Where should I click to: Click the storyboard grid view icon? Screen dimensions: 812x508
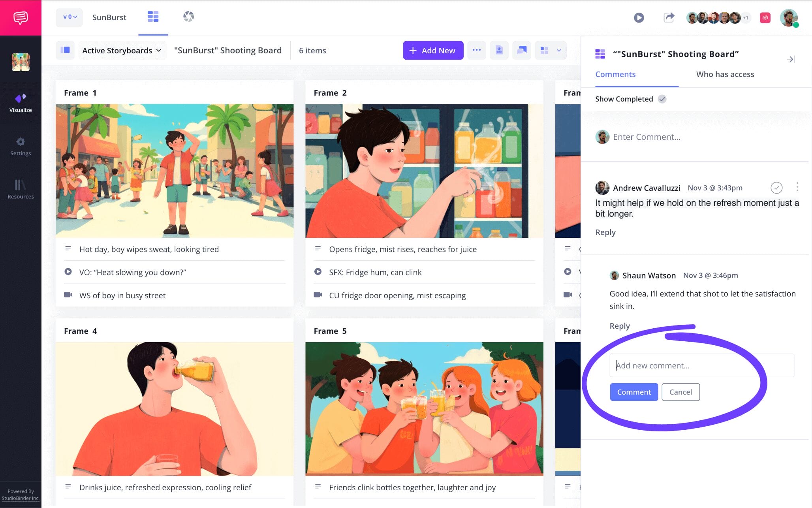(153, 17)
